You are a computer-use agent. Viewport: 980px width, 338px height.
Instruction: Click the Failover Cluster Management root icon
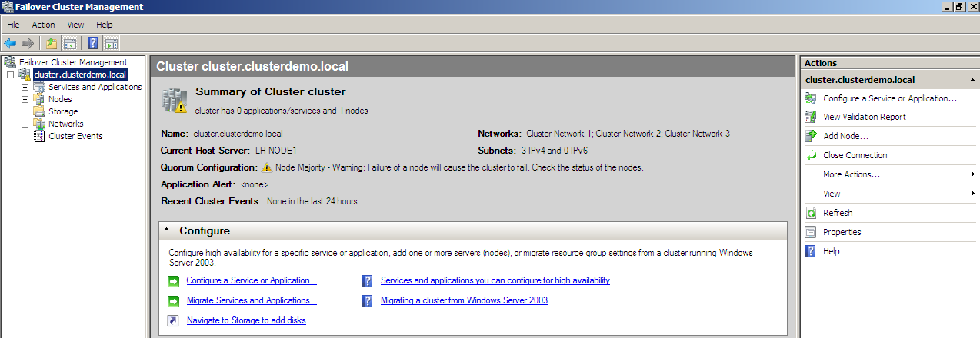tap(10, 62)
